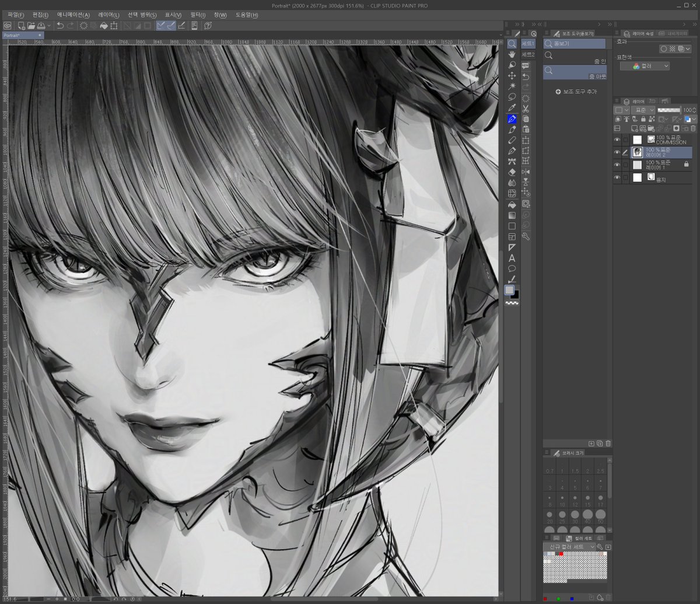The image size is (700, 604).
Task: Click Clip Studio launcher icon in command bar
Action: 7,26
